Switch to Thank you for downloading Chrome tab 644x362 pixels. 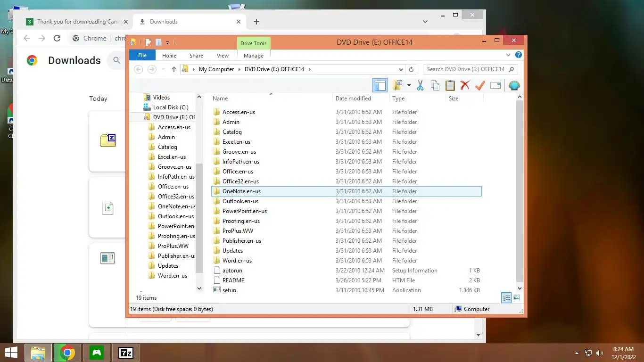click(77, 22)
